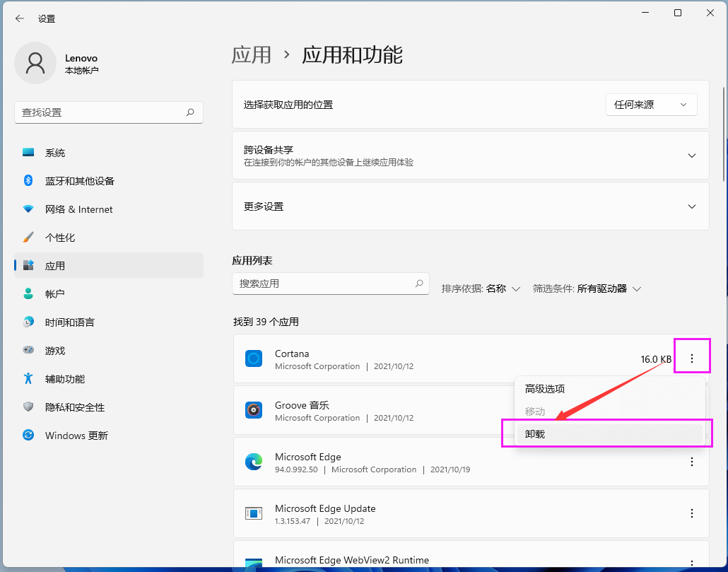Click the Bluetooth icon in sidebar
Viewport: 728px width, 572px height.
(28, 180)
